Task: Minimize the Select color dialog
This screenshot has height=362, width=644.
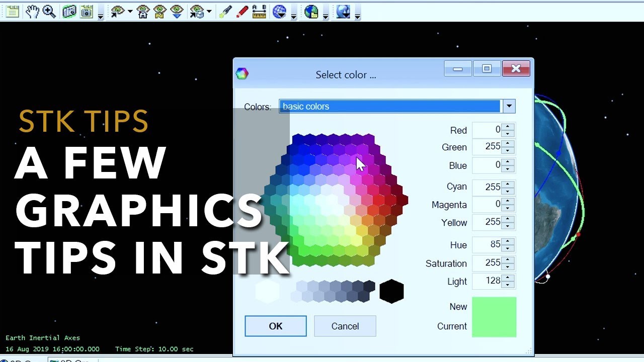Action: click(457, 68)
